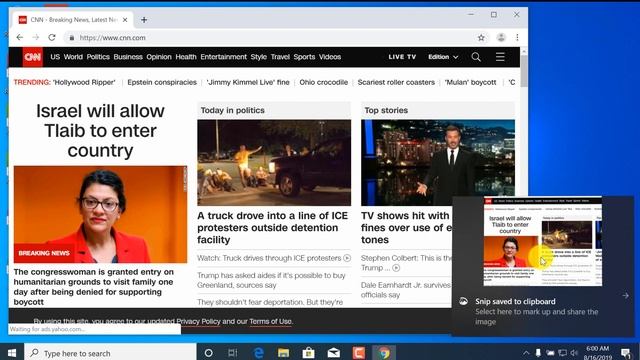Reload the CNN page

(x=52, y=38)
